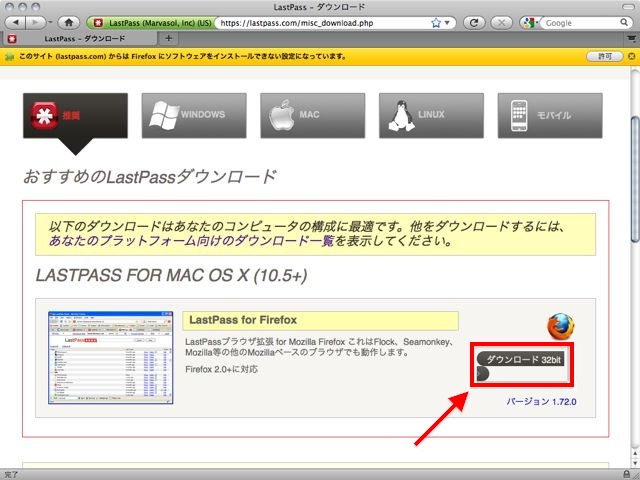Open the home page via house icon
Screen dimensions: 640x480
(69, 22)
